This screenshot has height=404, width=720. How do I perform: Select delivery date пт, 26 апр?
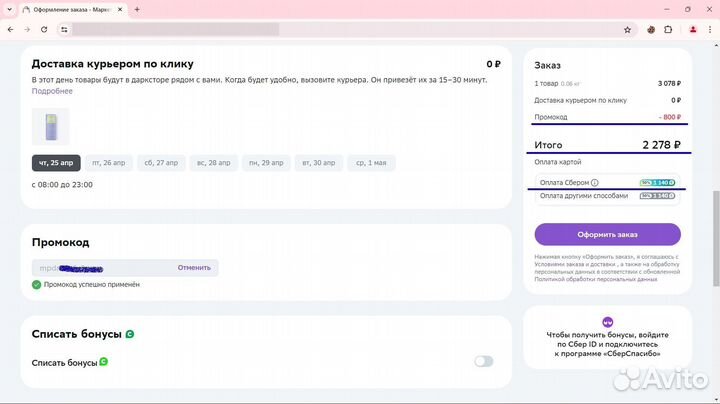108,163
